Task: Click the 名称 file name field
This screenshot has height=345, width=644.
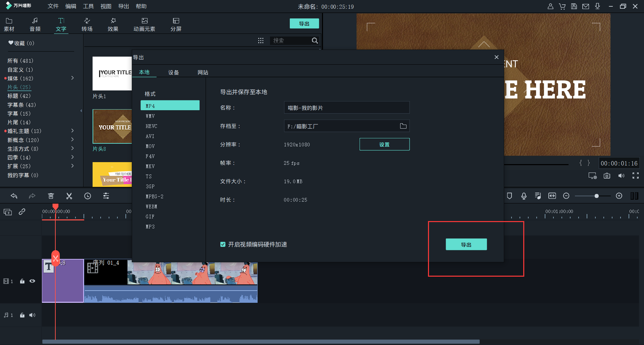Action: click(347, 108)
